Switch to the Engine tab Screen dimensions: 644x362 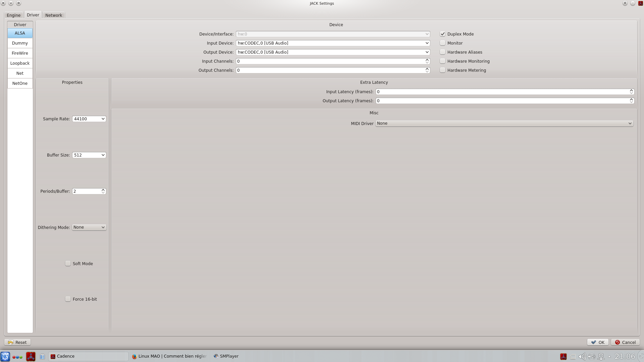tap(14, 15)
